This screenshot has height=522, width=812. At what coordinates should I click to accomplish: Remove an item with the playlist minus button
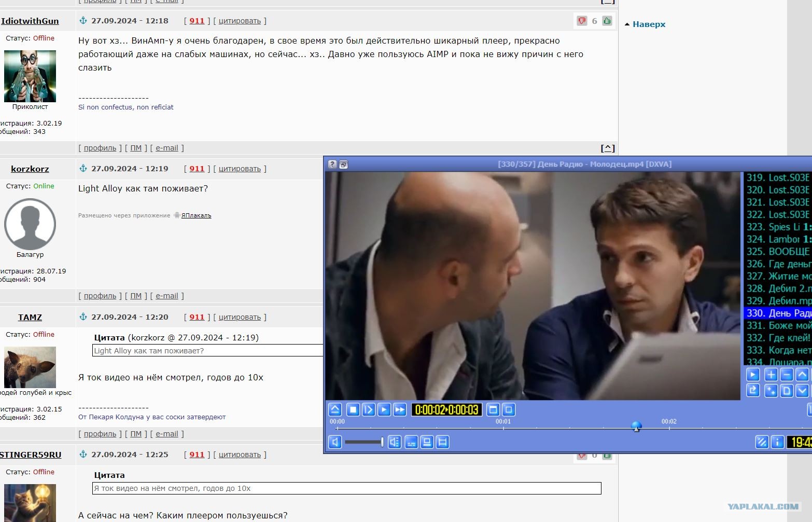[787, 374]
